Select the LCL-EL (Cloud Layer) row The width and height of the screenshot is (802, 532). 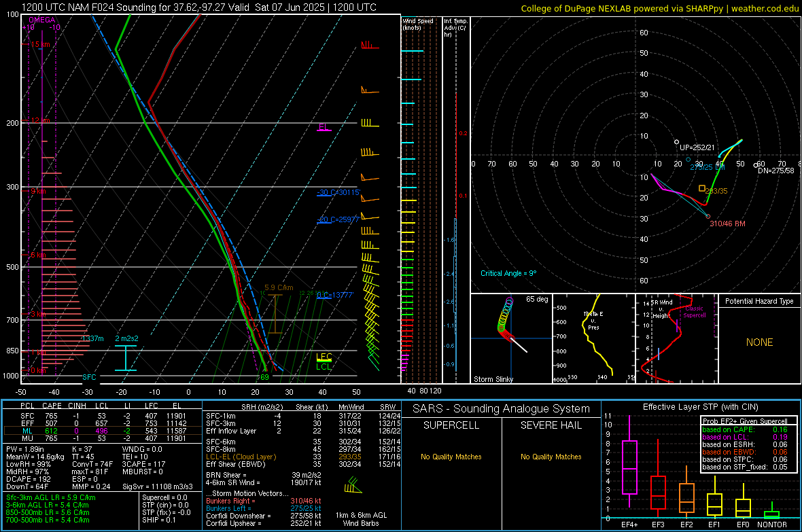(303, 457)
